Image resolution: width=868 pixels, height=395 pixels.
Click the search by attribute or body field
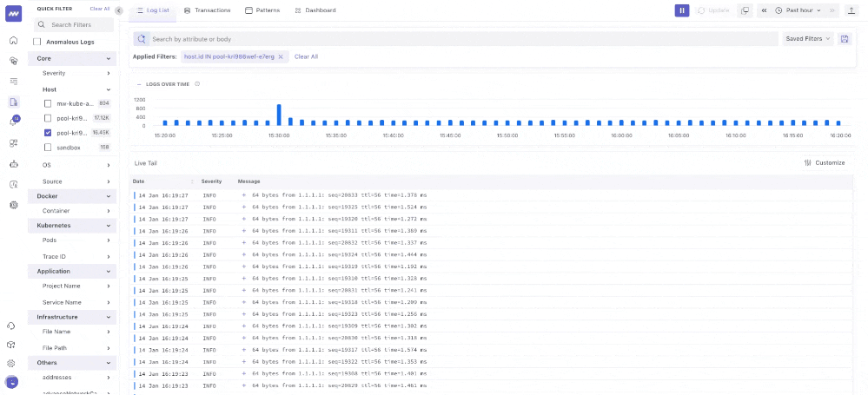pos(461,39)
